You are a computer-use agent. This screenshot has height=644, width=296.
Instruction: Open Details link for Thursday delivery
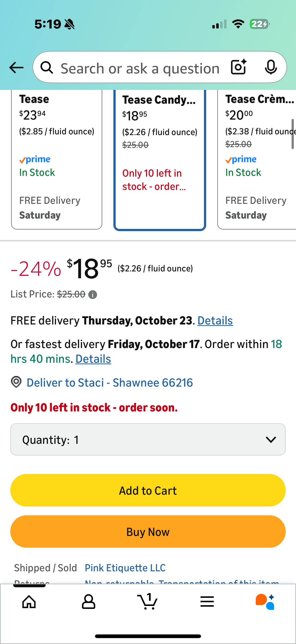pos(215,321)
